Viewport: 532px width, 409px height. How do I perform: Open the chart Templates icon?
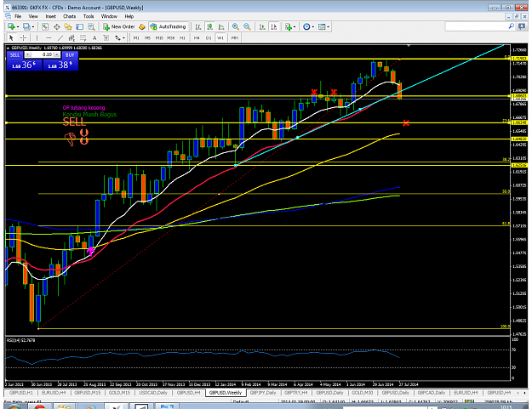click(322, 26)
